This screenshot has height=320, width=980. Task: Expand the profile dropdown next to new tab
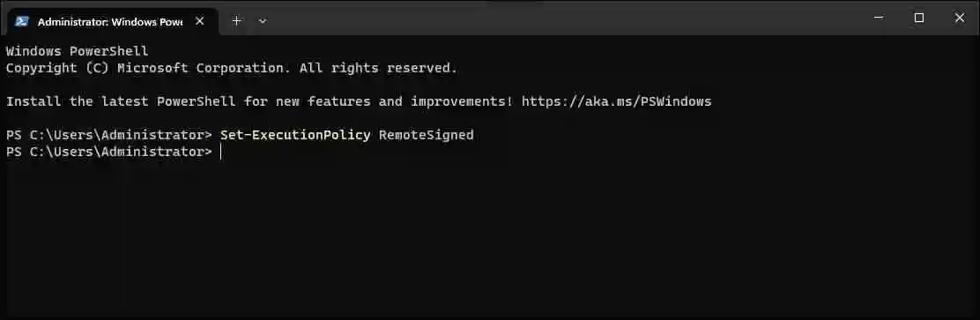263,21
